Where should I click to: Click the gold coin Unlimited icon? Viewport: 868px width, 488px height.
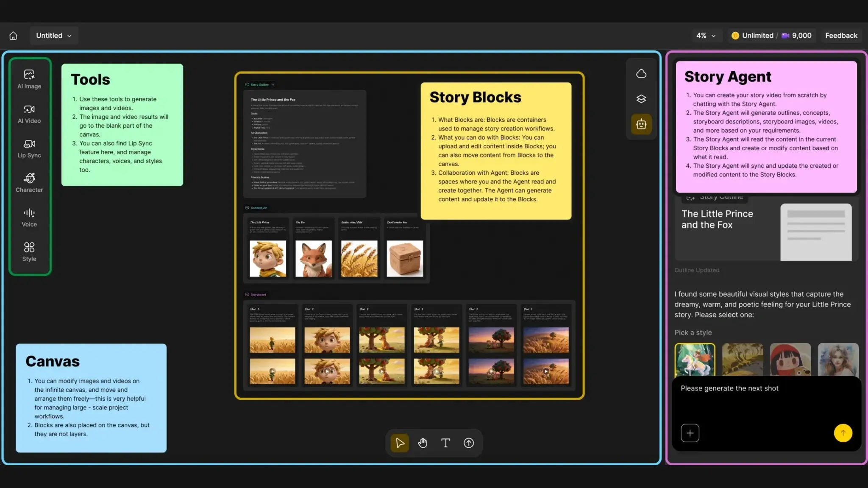coord(735,36)
